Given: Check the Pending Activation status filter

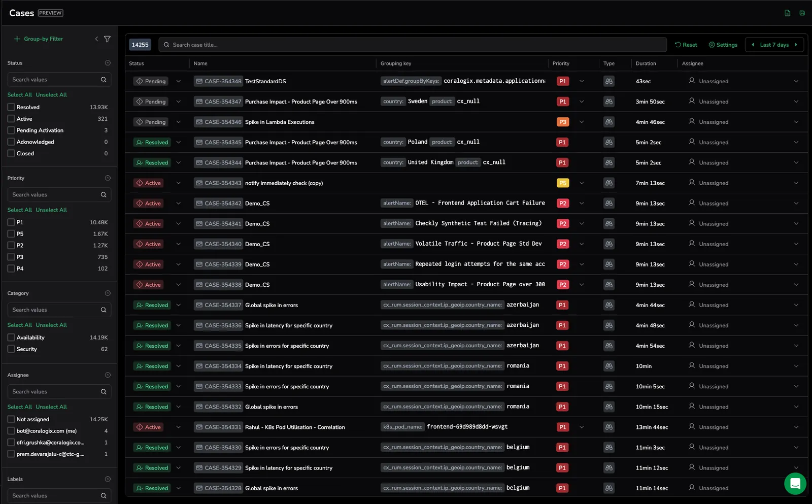Looking at the screenshot, I should click(11, 130).
